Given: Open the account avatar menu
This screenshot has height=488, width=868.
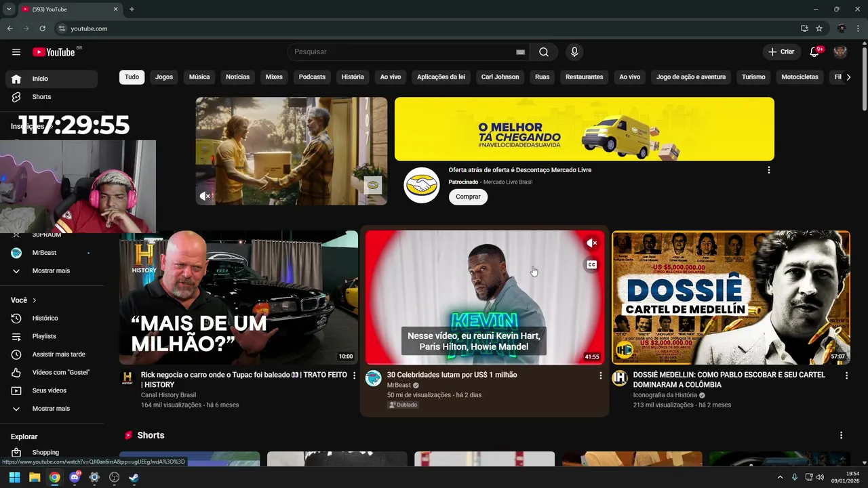Looking at the screenshot, I should point(840,52).
